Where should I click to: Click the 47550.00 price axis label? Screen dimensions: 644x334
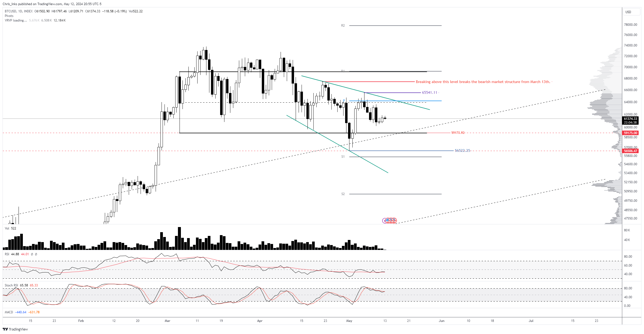(631, 218)
